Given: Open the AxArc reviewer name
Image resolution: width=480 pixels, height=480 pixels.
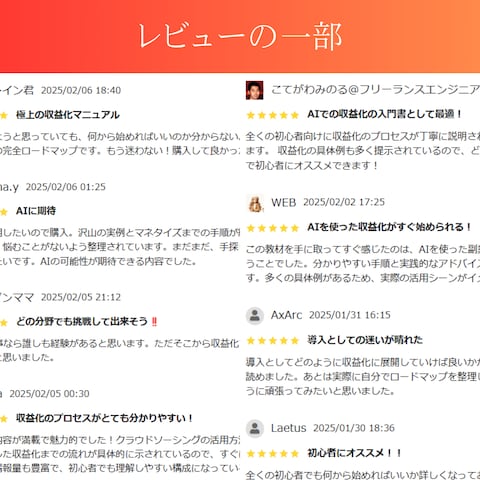Looking at the screenshot, I should 286,315.
